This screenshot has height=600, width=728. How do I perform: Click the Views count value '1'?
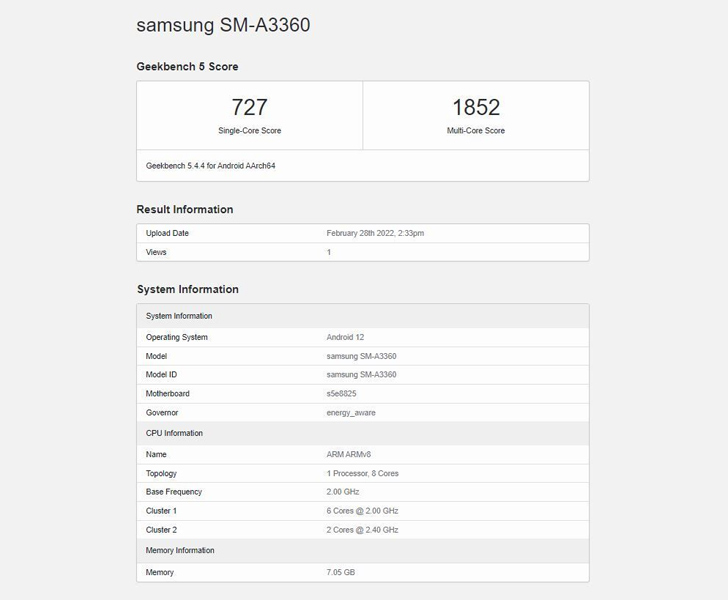click(329, 252)
